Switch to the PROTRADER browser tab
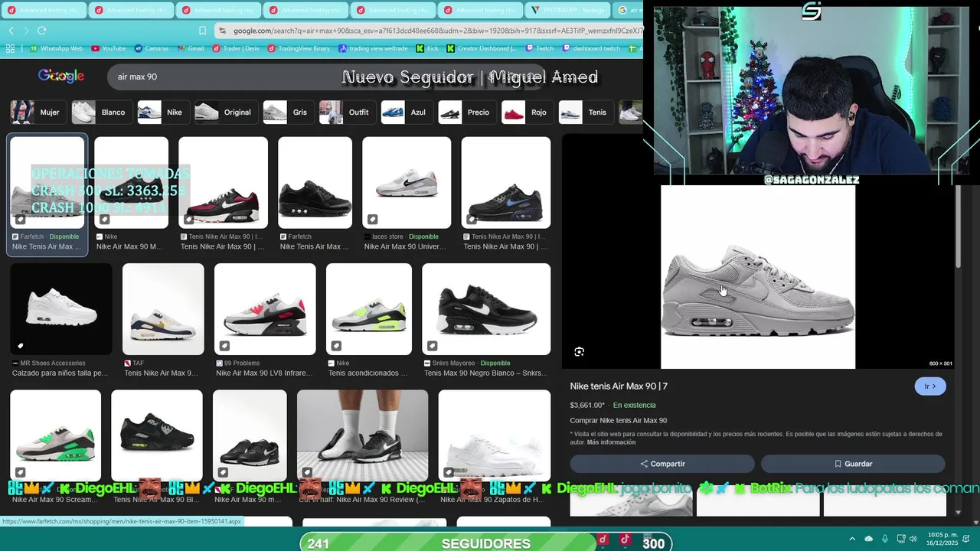 569,10
